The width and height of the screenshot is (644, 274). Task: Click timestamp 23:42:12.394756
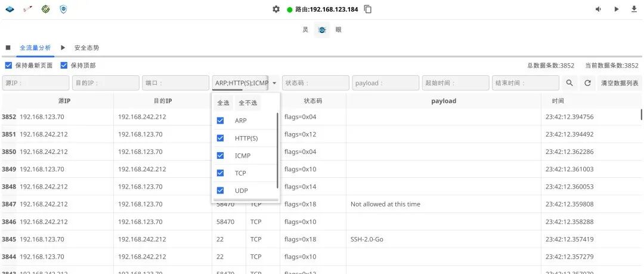(x=569, y=117)
